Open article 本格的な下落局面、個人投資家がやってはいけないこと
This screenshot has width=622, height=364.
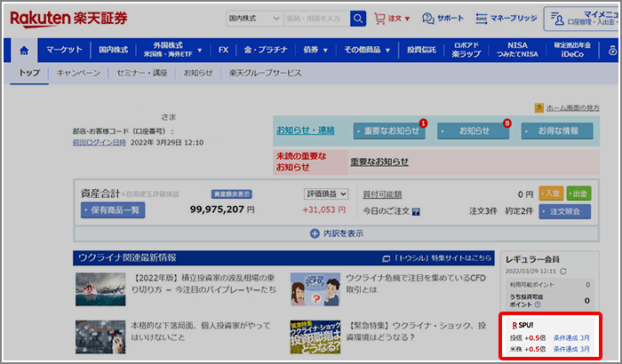click(x=201, y=331)
